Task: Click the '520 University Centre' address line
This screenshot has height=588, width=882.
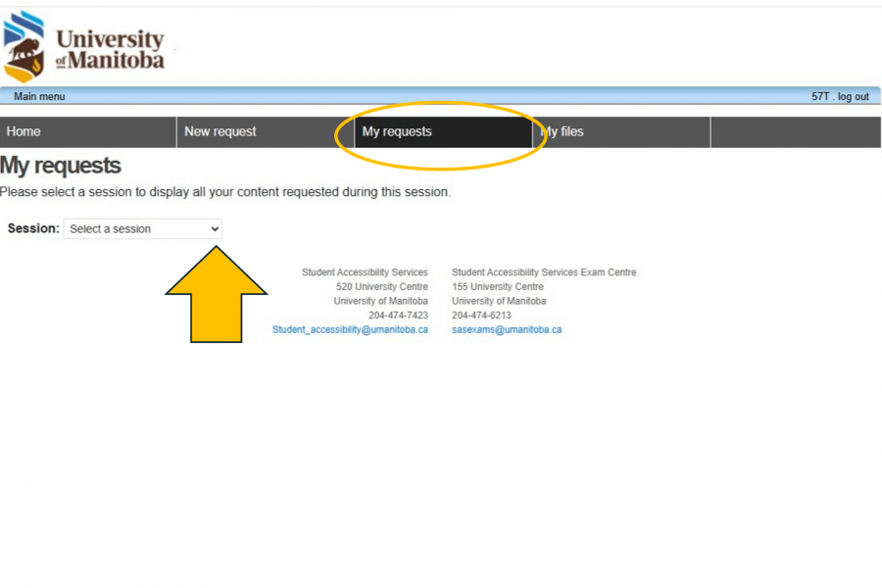Action: click(381, 287)
